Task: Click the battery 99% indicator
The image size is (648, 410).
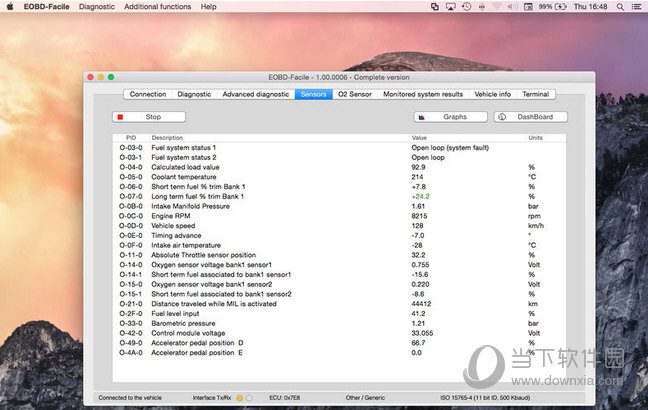Action: click(552, 7)
